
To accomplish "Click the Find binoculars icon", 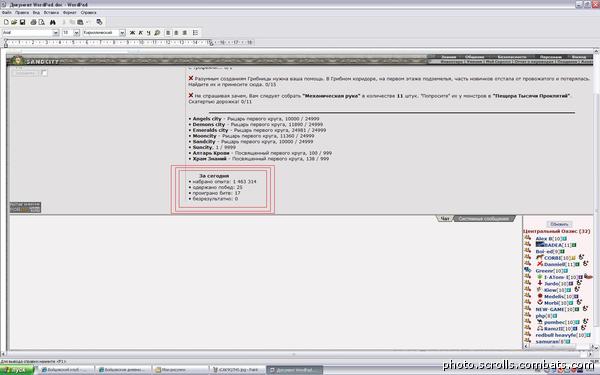I will pos(53,22).
